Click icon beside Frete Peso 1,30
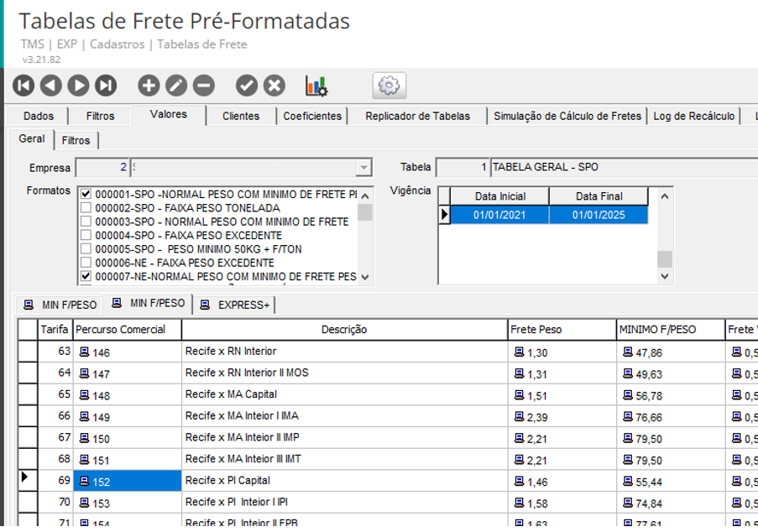 pyautogui.click(x=520, y=352)
